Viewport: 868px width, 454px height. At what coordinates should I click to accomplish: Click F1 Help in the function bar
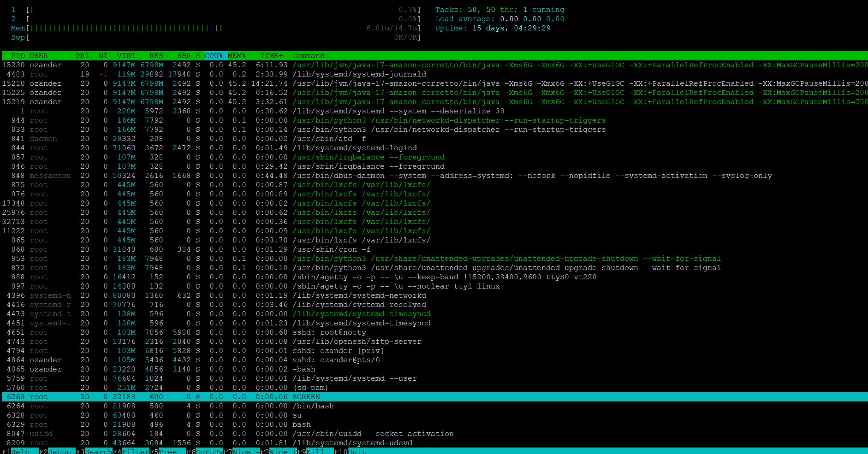[x=20, y=451]
